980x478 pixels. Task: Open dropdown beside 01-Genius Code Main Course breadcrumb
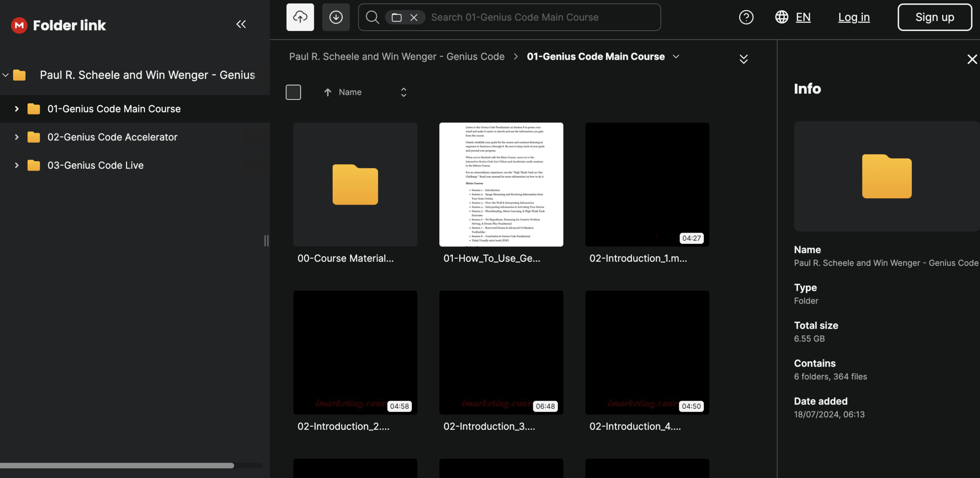pyautogui.click(x=676, y=57)
